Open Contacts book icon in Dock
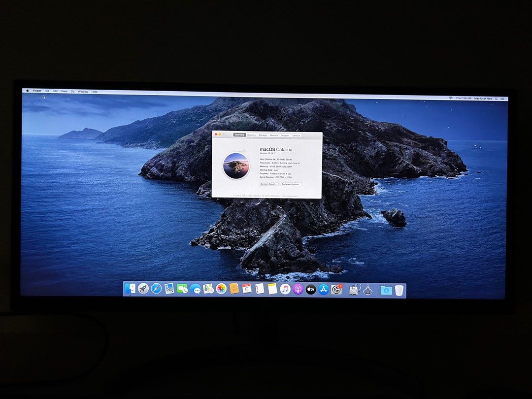This screenshot has height=399, width=532. [234, 289]
